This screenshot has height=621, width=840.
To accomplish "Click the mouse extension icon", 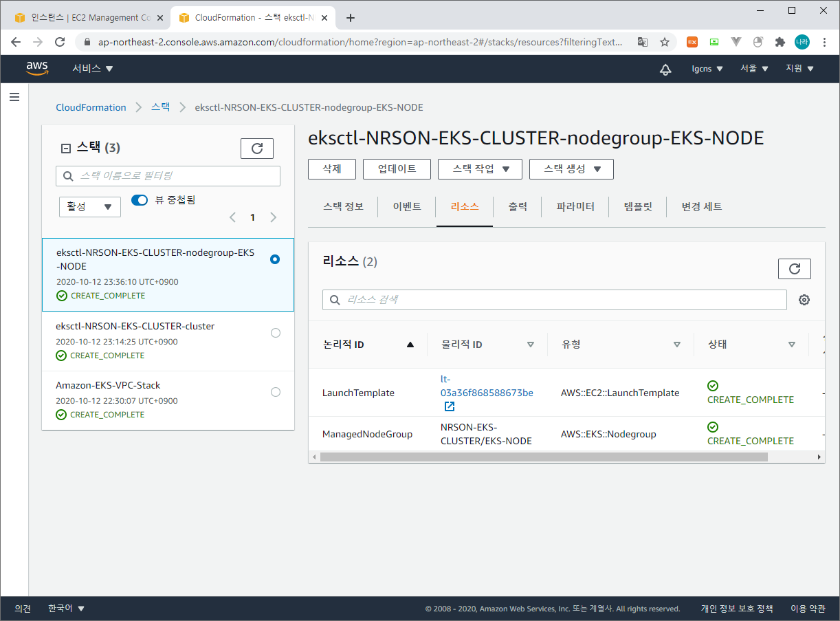I will [x=758, y=42].
